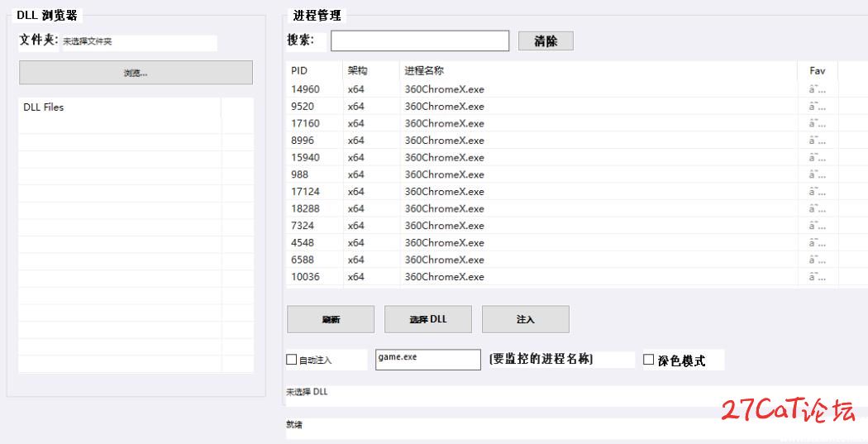The width and height of the screenshot is (868, 444).
Task: Click the 清除 clear button
Action: pos(546,41)
